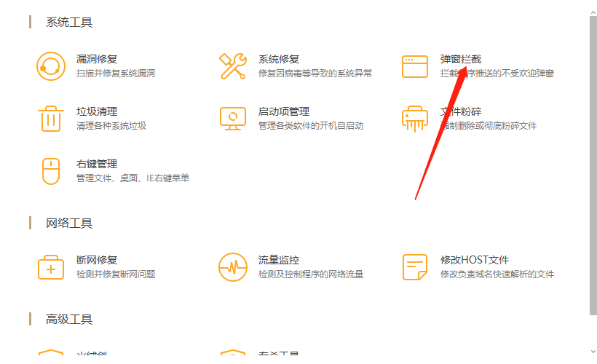This screenshot has width=597, height=364.
Task: Select the 文件粉碎 shredder icon
Action: pos(415,119)
